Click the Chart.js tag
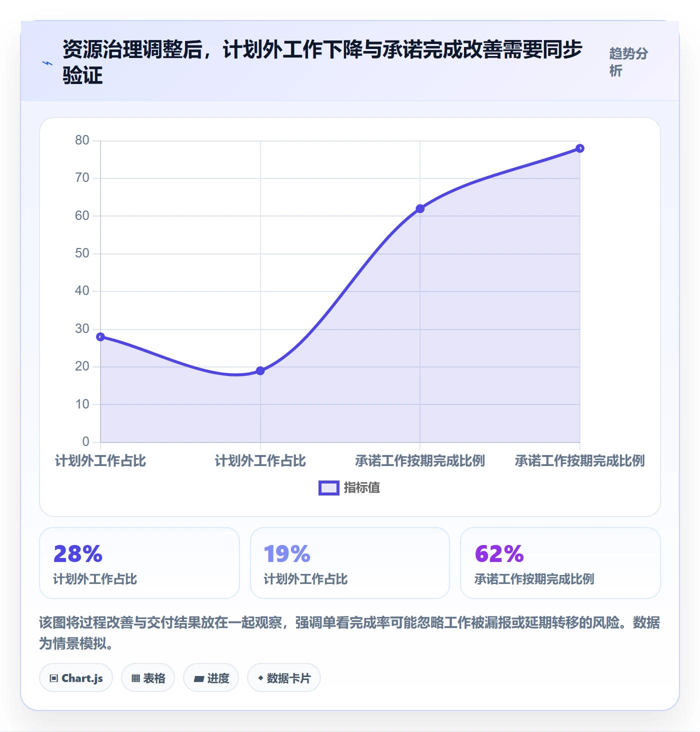The width and height of the screenshot is (700, 732). click(76, 678)
